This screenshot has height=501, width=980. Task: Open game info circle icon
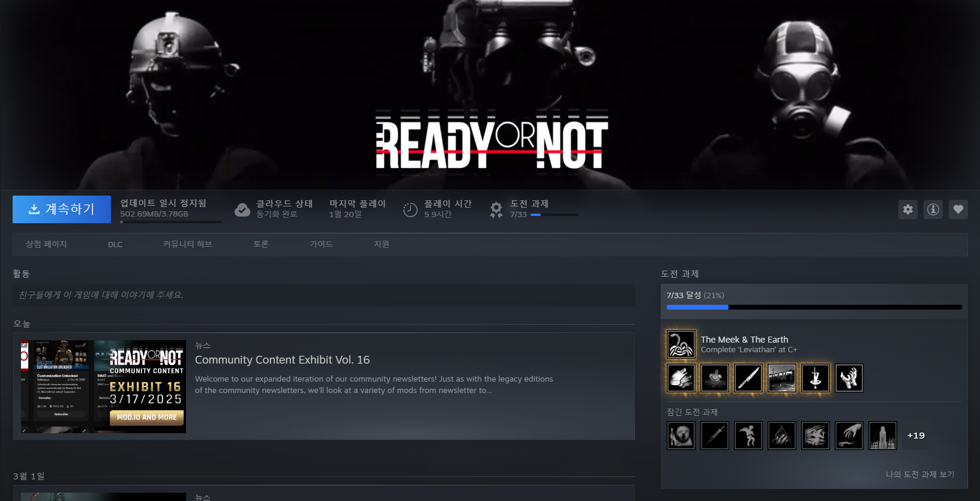(x=933, y=209)
